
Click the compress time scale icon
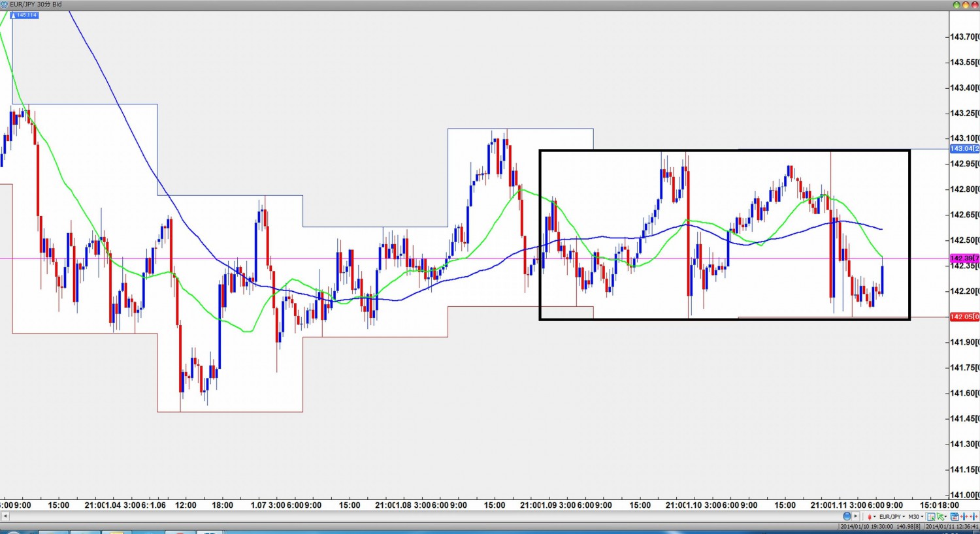tap(964, 516)
